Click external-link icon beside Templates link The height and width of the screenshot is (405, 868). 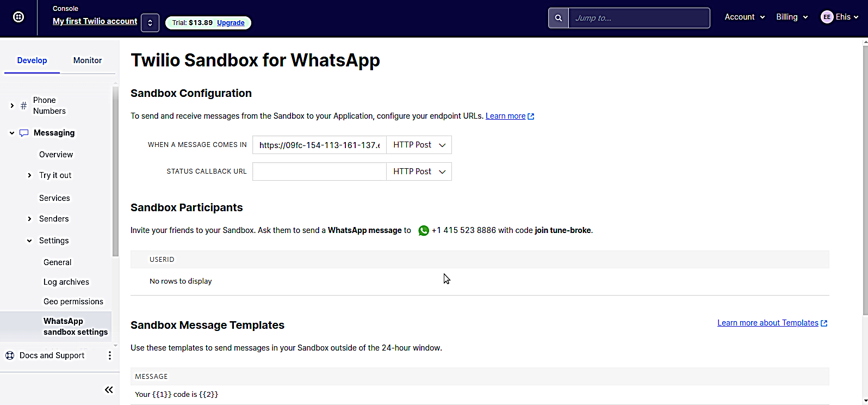tap(824, 323)
